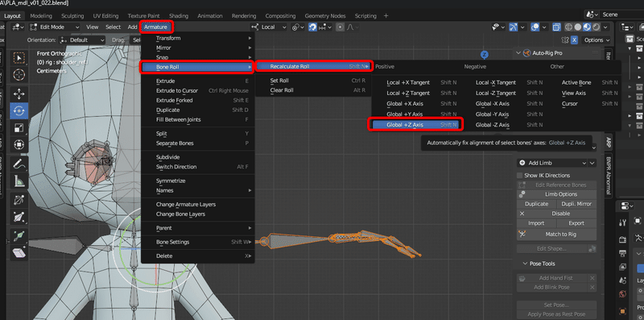Activate the Cursor tool icon

(19, 75)
